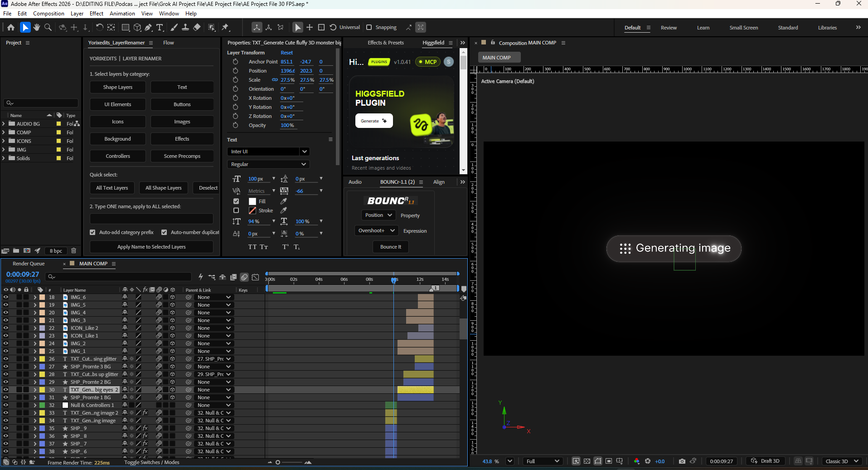This screenshot has width=868, height=470.
Task: Open the Overshoot+ dropdown
Action: 376,230
